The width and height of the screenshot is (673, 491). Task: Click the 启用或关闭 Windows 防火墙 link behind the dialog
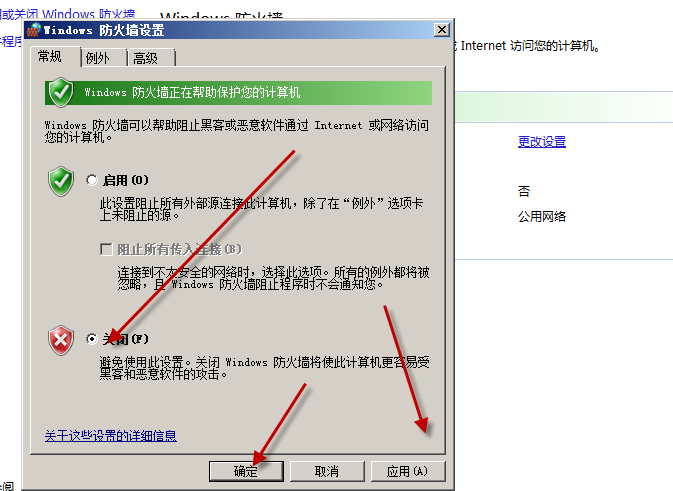[68, 14]
